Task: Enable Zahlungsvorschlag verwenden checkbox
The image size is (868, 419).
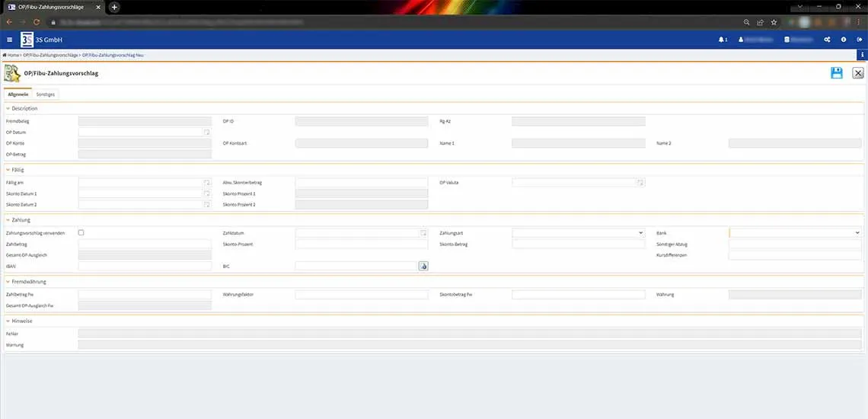Action: (x=81, y=232)
